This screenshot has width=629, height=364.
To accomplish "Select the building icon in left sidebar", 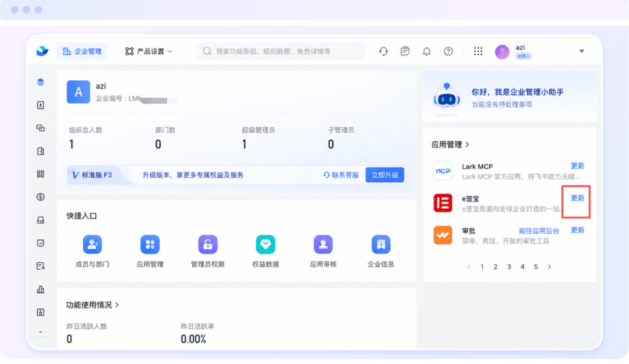I will click(x=41, y=151).
